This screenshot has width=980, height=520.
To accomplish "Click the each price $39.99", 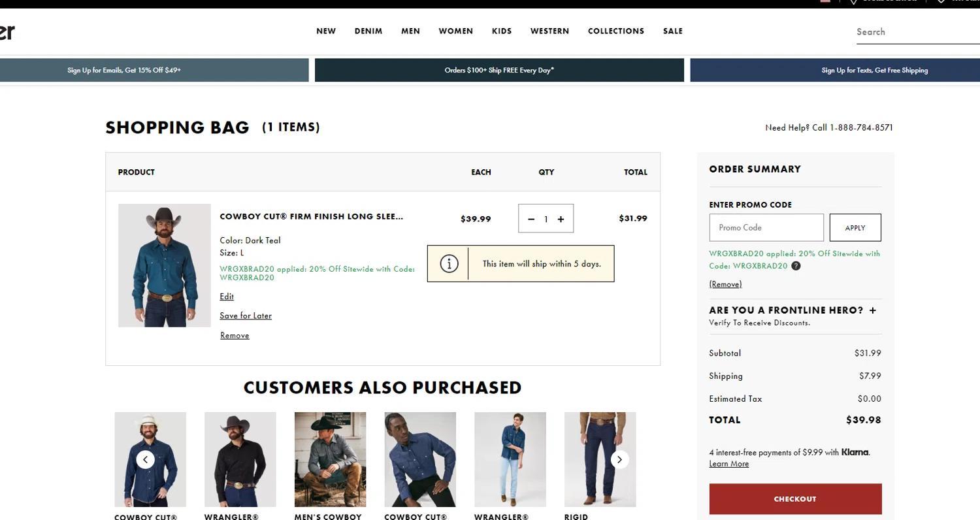I will coord(476,219).
